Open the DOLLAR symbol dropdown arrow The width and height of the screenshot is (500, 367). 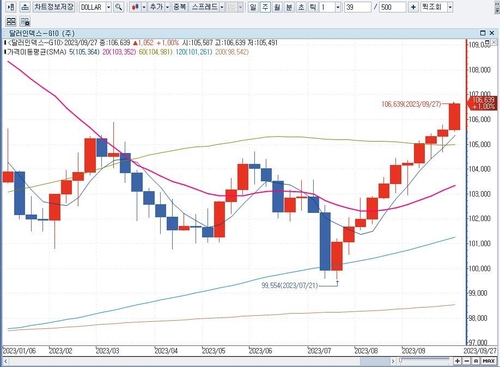109,7
